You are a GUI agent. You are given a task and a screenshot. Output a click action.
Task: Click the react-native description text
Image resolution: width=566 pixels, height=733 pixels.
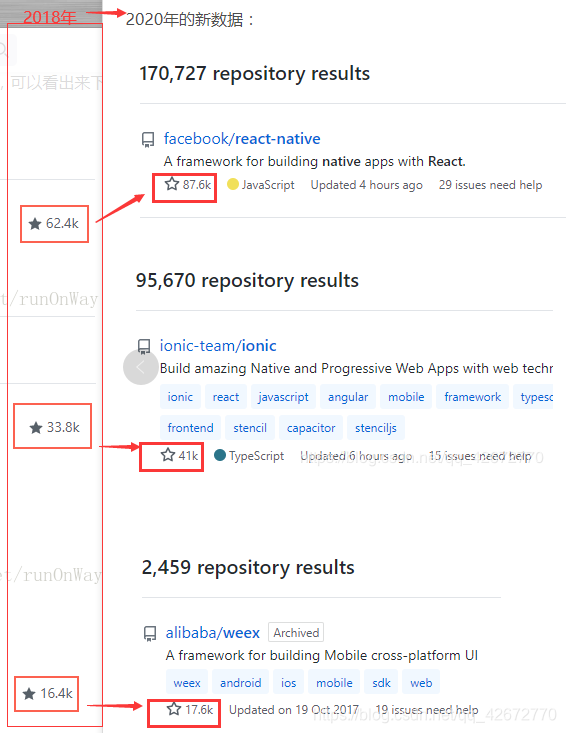315,161
